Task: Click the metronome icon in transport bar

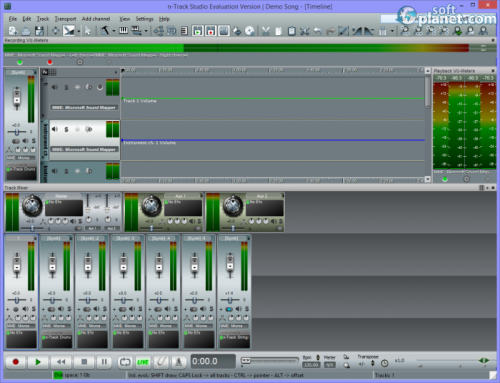Action: tap(178, 362)
